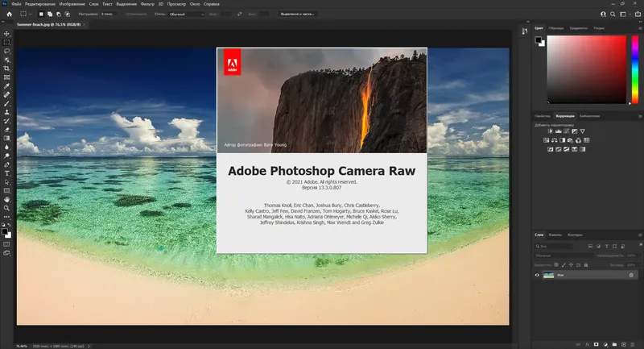Open the layer blending mode dropdown

coord(563,255)
